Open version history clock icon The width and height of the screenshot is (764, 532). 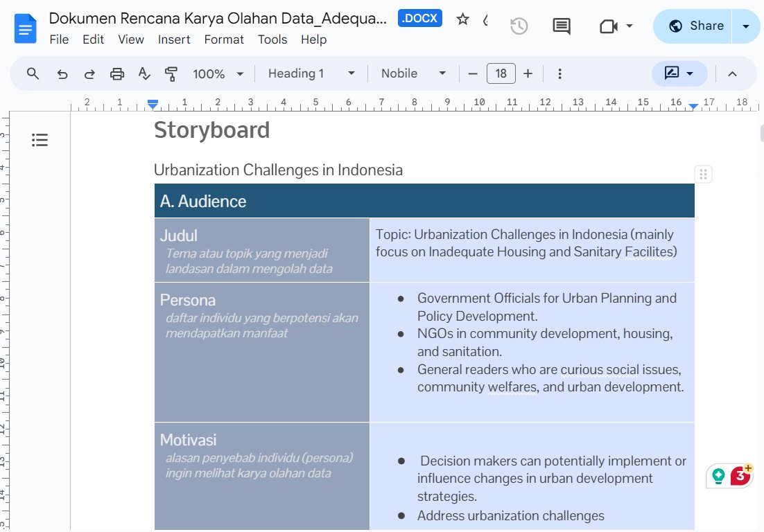(x=519, y=26)
